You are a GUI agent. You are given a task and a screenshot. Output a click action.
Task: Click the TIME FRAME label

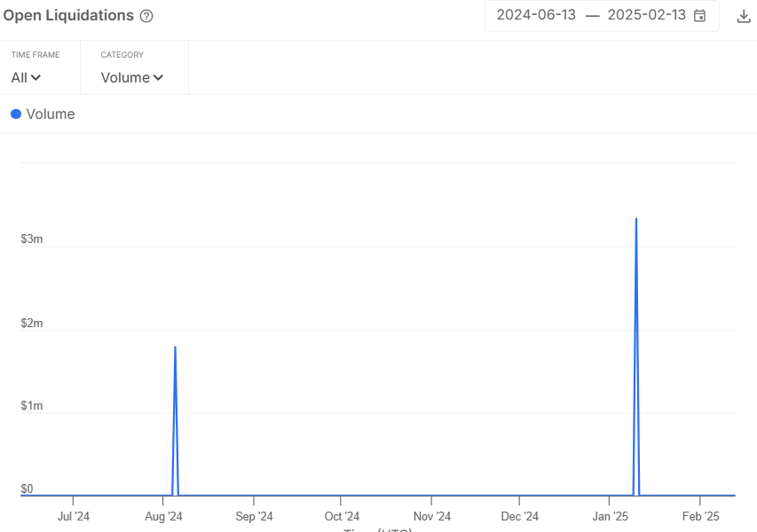click(x=35, y=55)
